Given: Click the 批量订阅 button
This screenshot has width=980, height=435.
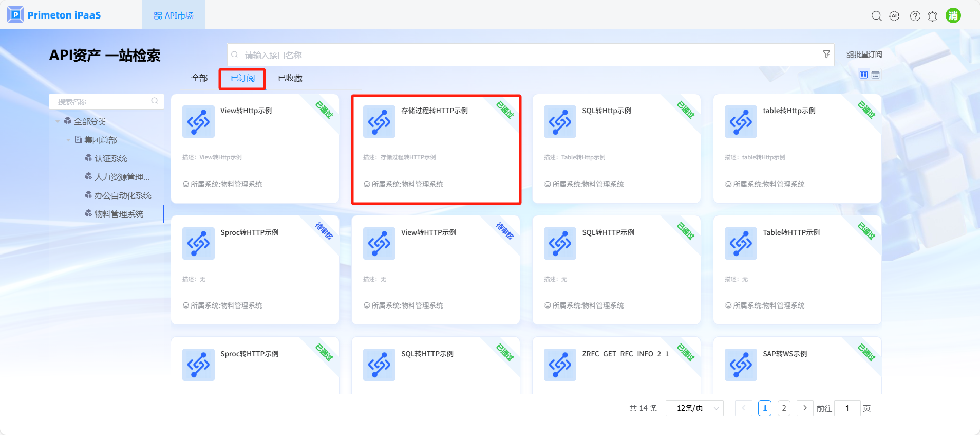Looking at the screenshot, I should 864,55.
